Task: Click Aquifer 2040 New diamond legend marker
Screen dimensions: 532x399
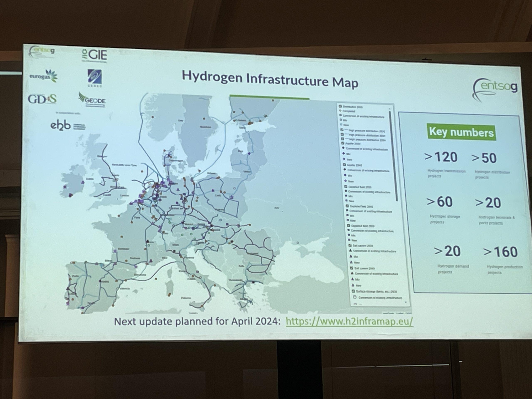Action: 346,181
